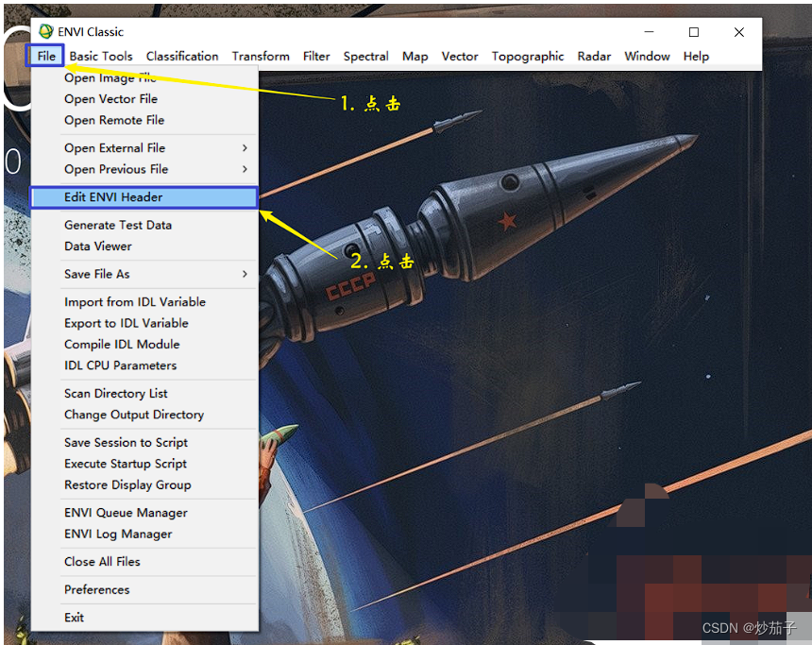Choose Open Vector File
812x645 pixels.
pos(144,99)
